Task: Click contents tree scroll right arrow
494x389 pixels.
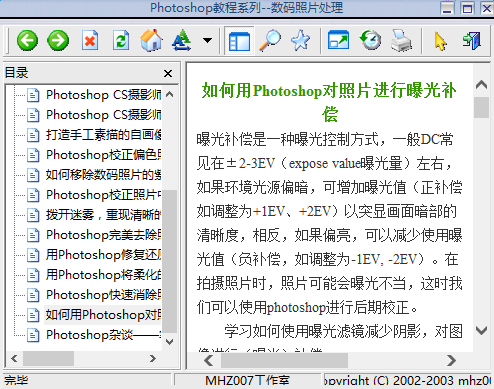Action: [153, 359]
